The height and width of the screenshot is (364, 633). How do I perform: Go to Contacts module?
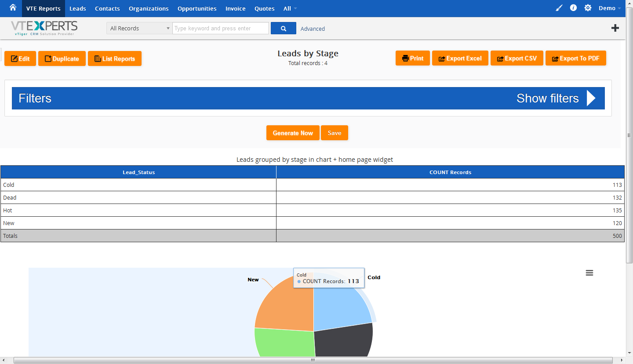(x=107, y=8)
